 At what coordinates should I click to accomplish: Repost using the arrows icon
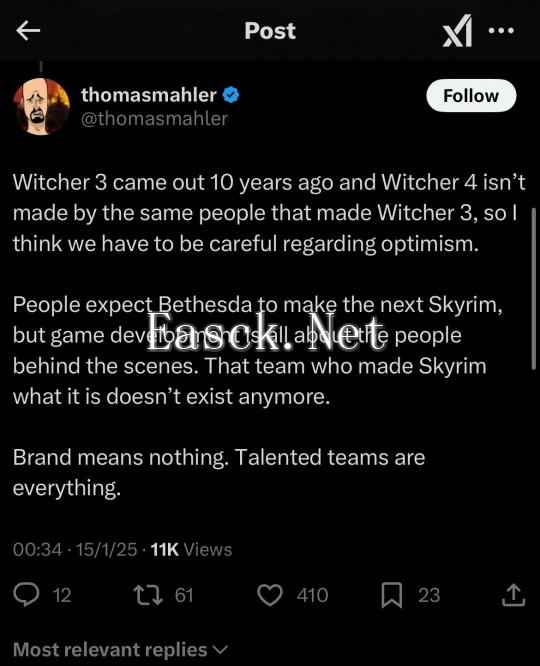click(x=148, y=595)
